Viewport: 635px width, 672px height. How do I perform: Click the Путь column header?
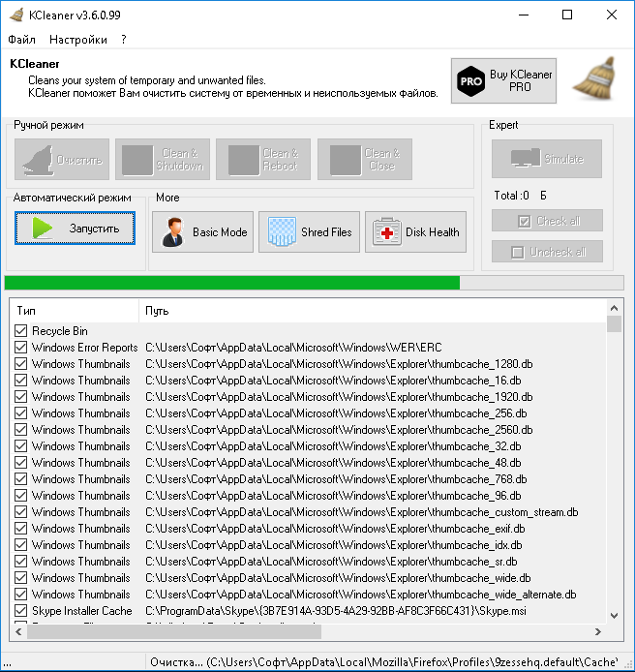[x=372, y=310]
